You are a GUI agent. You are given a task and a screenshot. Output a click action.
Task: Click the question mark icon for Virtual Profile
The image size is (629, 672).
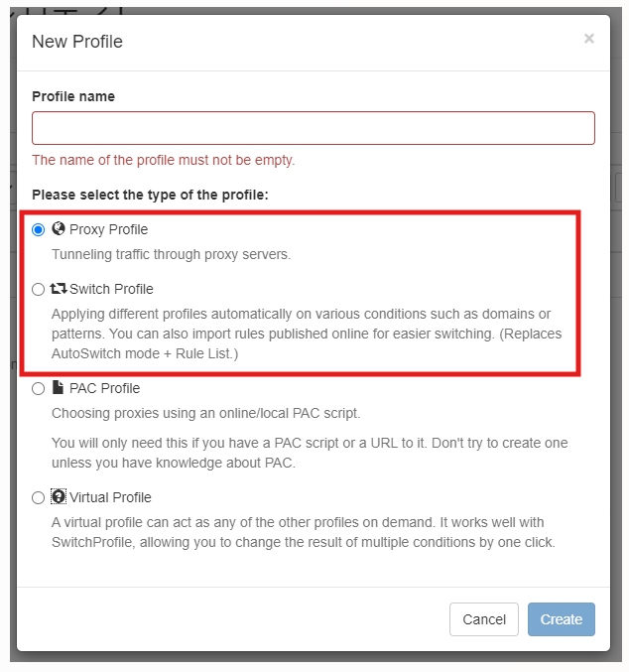59,496
